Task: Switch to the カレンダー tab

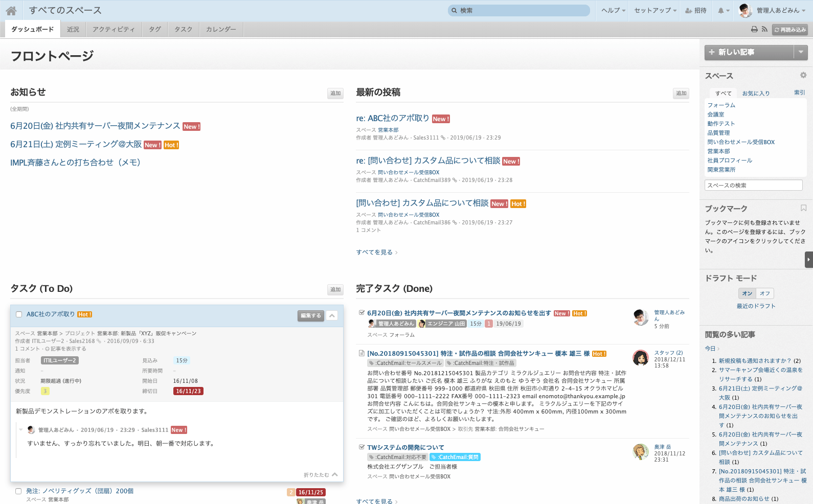Action: (221, 30)
